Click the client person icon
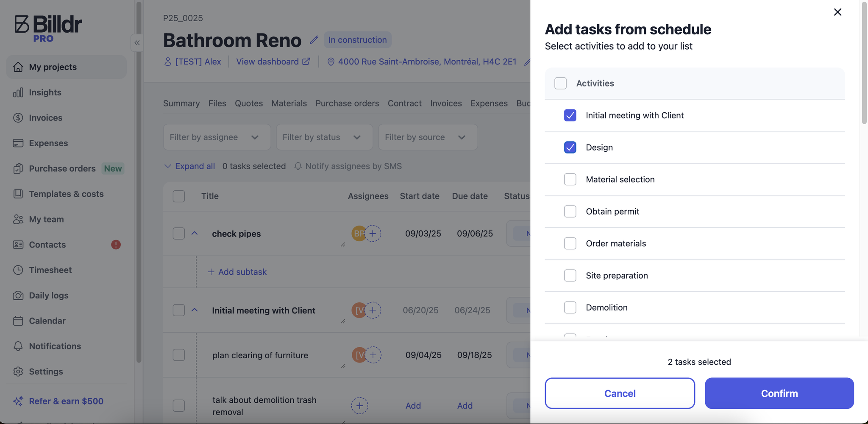868x424 pixels. coord(167,62)
